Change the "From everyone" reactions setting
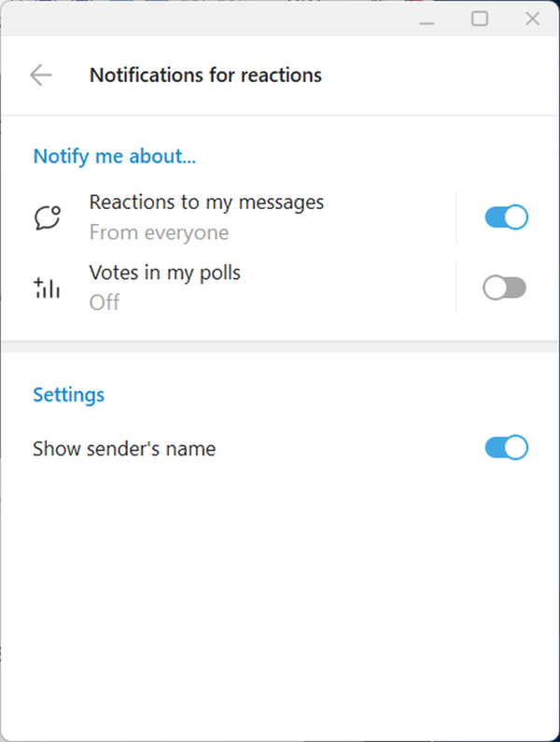The height and width of the screenshot is (742, 560). [x=159, y=232]
